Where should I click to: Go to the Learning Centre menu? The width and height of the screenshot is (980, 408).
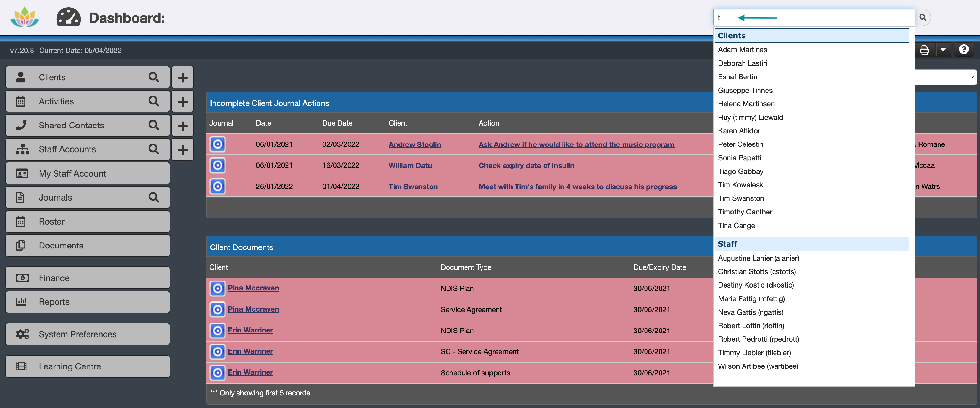click(88, 366)
